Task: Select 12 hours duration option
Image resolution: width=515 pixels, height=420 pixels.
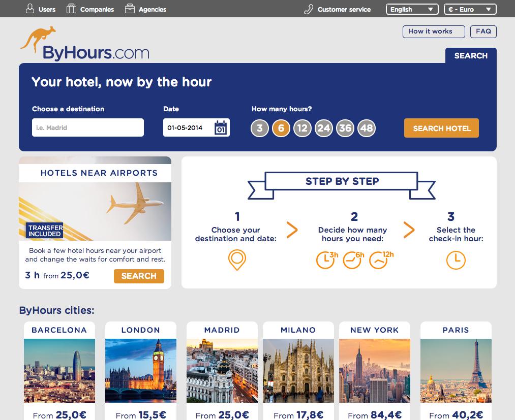Action: click(302, 128)
